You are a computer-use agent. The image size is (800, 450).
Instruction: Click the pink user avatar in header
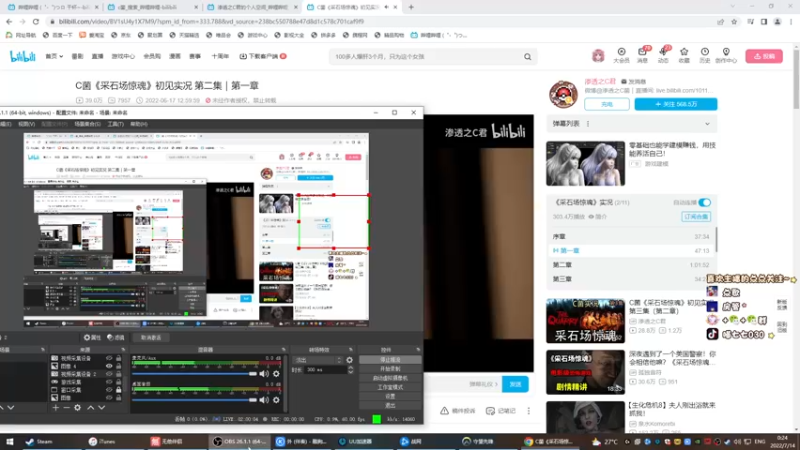click(x=598, y=56)
